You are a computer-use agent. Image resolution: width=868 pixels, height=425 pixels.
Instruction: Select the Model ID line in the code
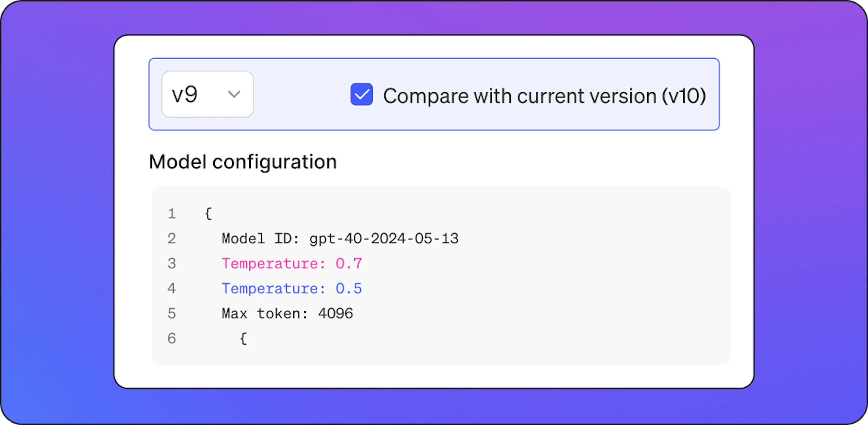(x=340, y=239)
